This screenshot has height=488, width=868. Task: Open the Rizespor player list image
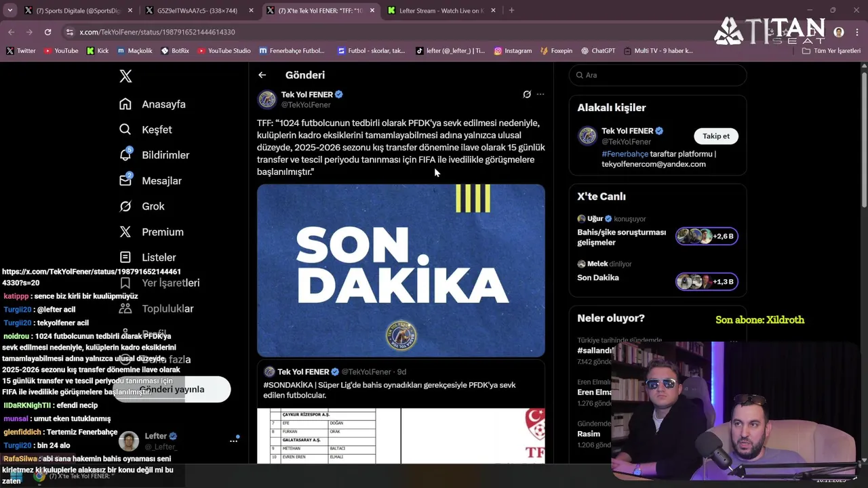point(329,436)
